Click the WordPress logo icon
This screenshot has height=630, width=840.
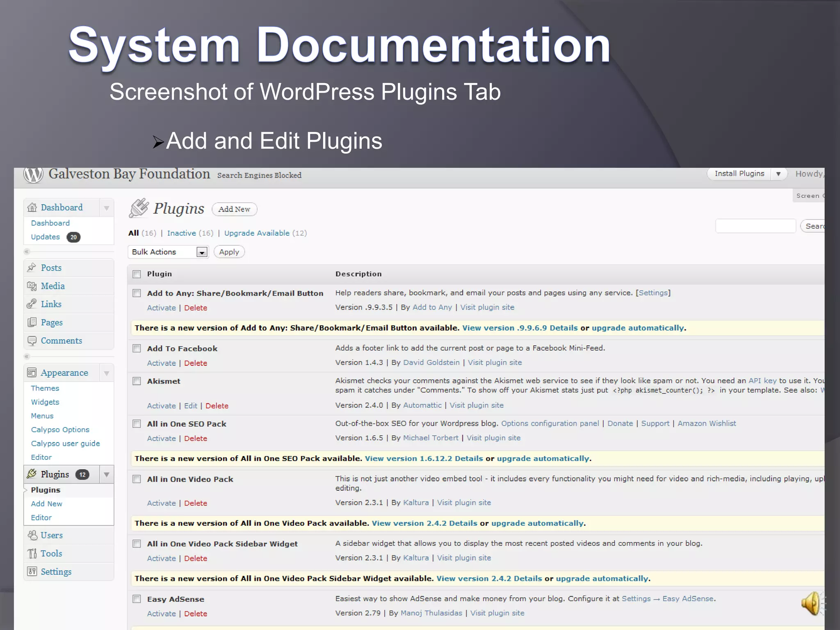click(33, 175)
